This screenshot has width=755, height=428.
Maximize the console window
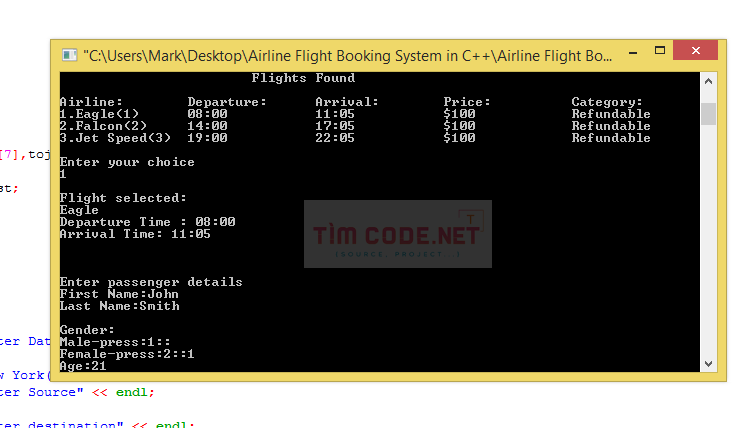pos(660,51)
